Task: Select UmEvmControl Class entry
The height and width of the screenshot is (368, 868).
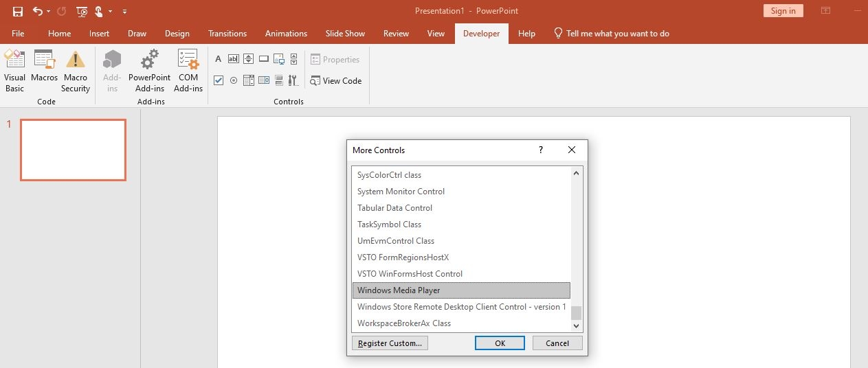Action: click(x=461, y=241)
